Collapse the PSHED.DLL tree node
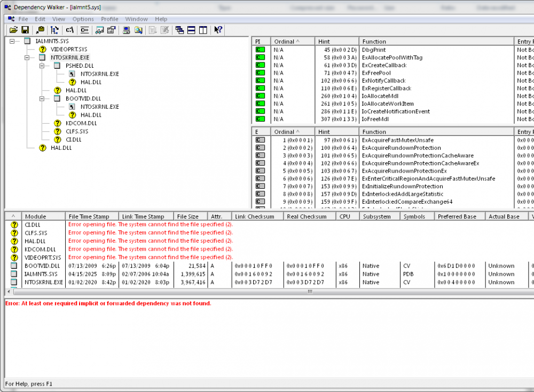Screen dimensions: 534x392 (42, 66)
